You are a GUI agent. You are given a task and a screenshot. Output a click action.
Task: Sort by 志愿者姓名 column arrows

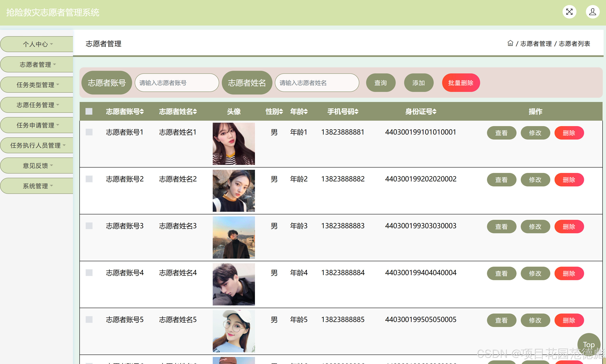(x=195, y=112)
